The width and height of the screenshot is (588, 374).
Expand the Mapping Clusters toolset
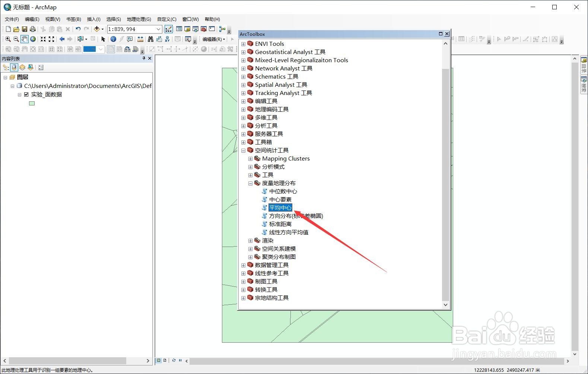[250, 159]
